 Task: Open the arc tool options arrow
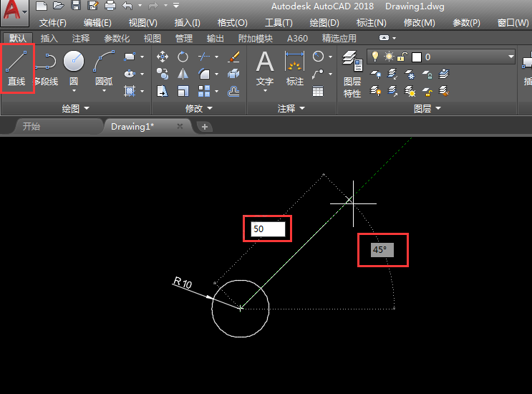point(104,91)
